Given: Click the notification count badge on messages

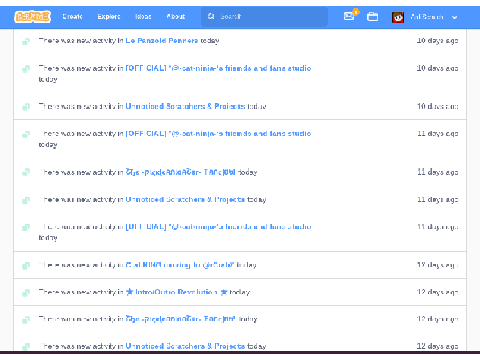Looking at the screenshot, I should click(x=356, y=12).
